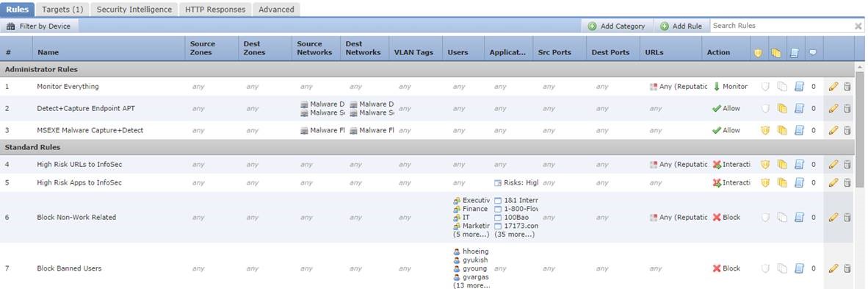
Task: Edit High Risk URLs to InfoSec rule
Action: tap(833, 164)
